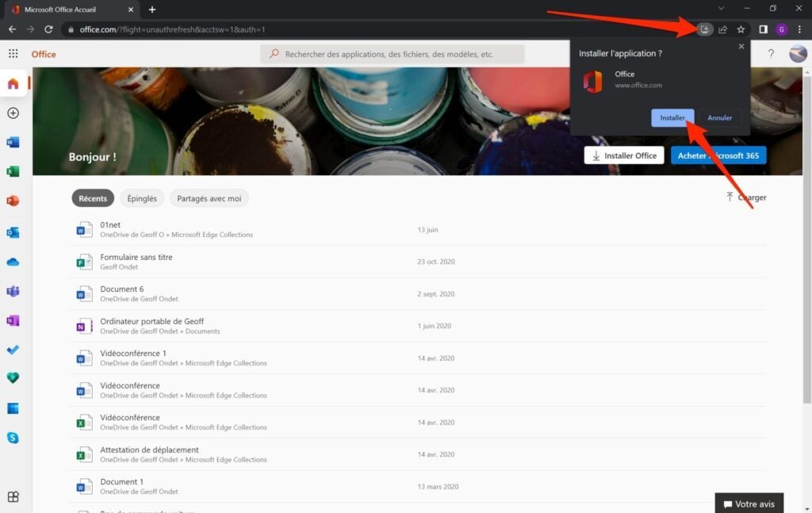Launch Outlook from the sidebar
The height and width of the screenshot is (513, 812).
point(13,232)
